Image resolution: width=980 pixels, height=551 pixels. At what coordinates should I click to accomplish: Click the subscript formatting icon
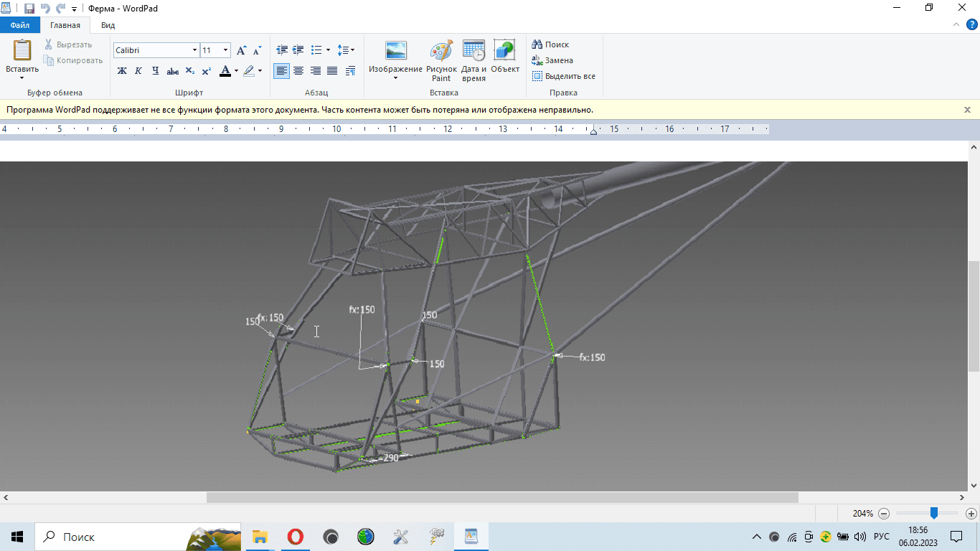tap(189, 71)
